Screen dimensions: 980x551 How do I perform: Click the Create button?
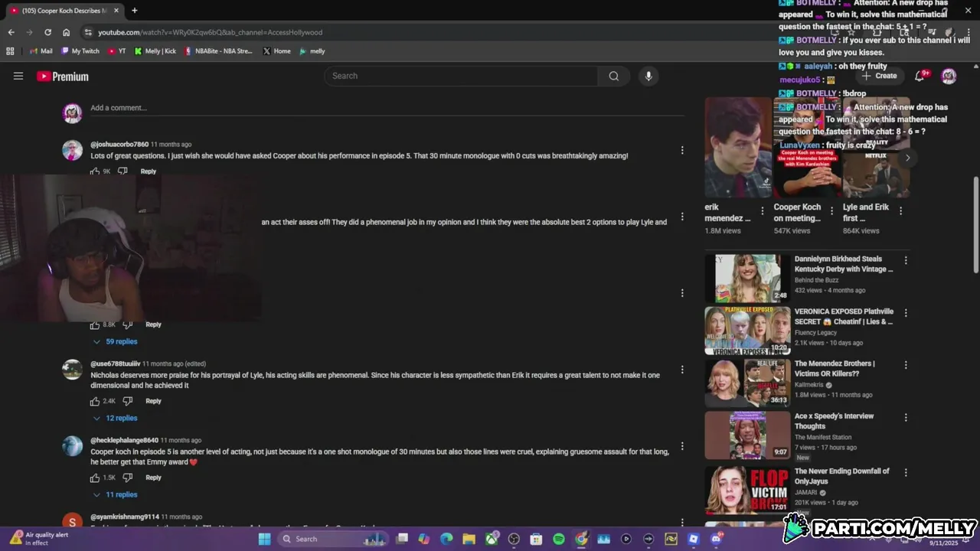tap(878, 76)
